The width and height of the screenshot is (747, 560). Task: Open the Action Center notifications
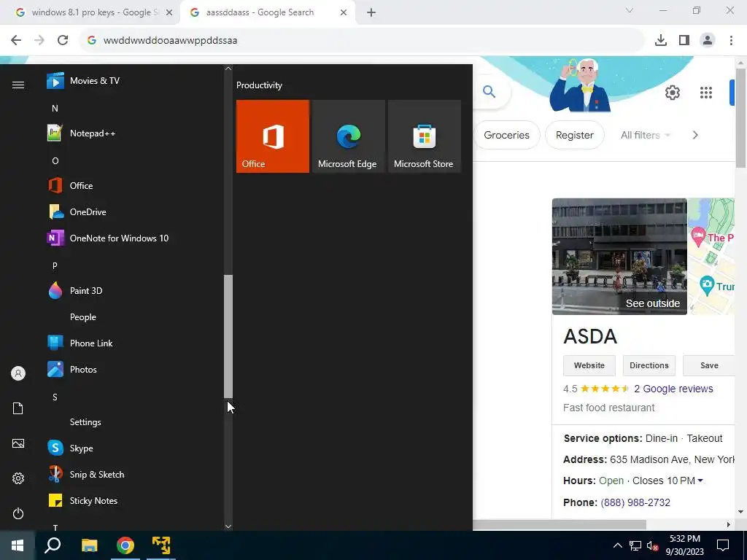(x=723, y=545)
